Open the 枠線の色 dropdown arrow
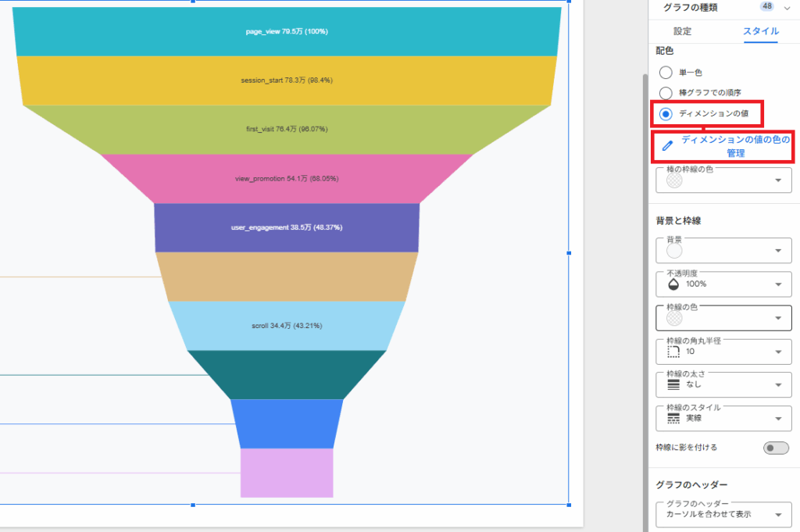 tap(778, 318)
